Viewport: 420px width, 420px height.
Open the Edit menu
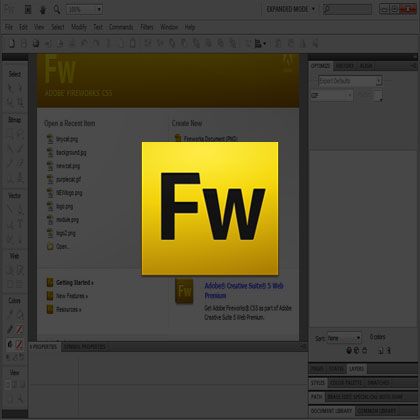(23, 27)
